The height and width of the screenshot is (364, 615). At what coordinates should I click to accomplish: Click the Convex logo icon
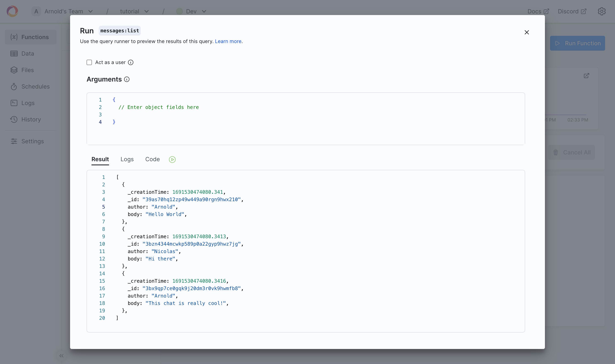pos(12,11)
